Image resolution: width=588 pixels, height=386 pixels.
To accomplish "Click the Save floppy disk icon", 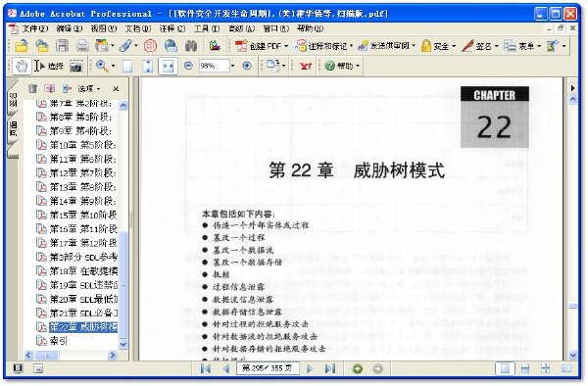I will coord(63,46).
